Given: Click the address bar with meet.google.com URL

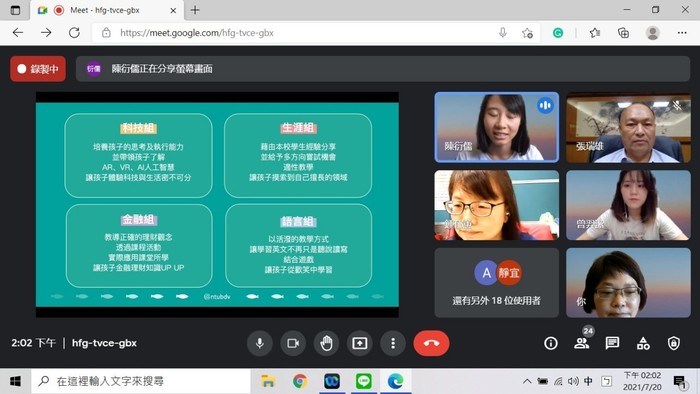Looking at the screenshot, I should click(295, 33).
